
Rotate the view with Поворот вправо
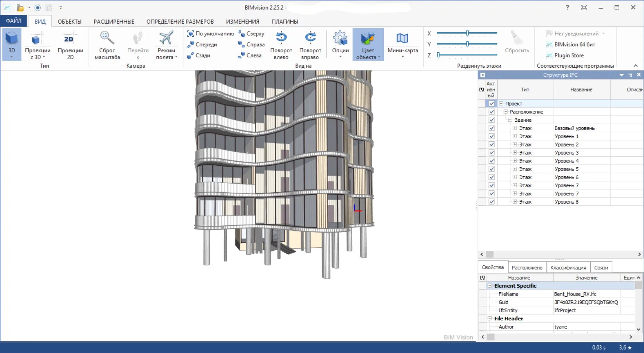pos(310,45)
